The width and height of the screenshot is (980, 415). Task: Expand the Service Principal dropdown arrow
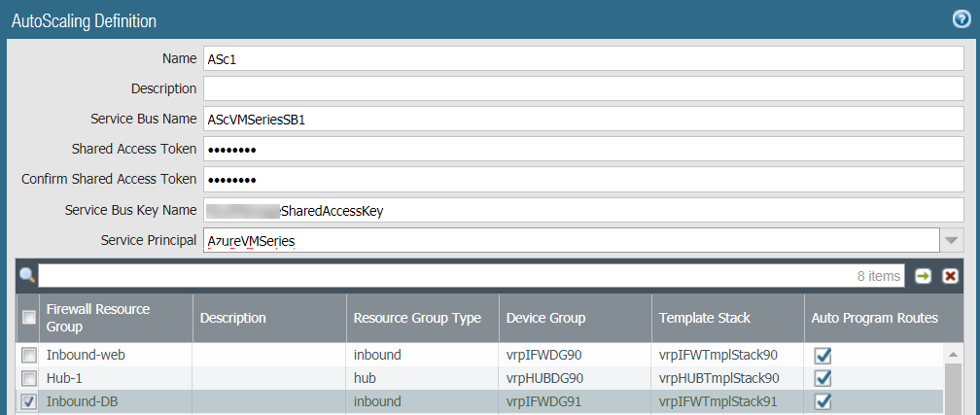point(952,240)
